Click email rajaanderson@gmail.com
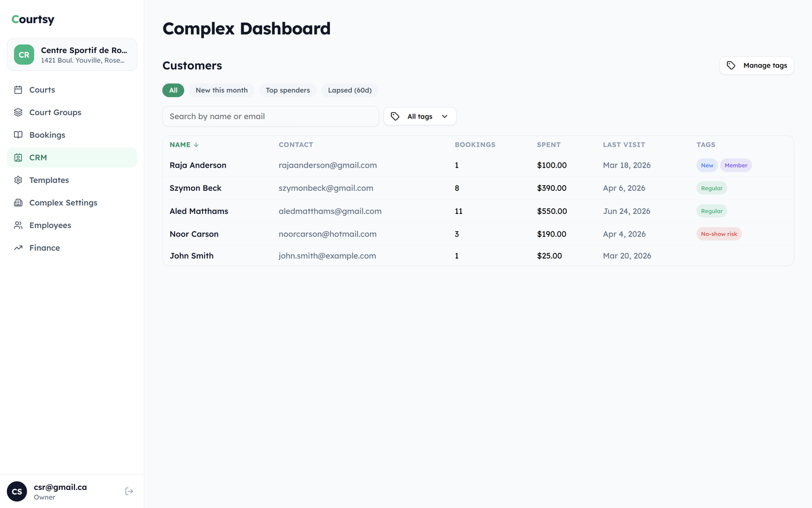 [328, 165]
